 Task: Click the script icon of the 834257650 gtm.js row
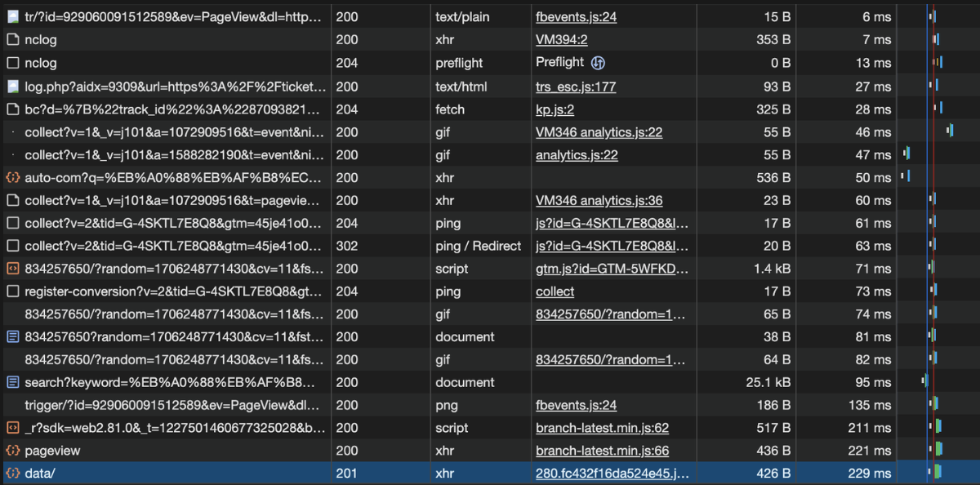click(12, 269)
